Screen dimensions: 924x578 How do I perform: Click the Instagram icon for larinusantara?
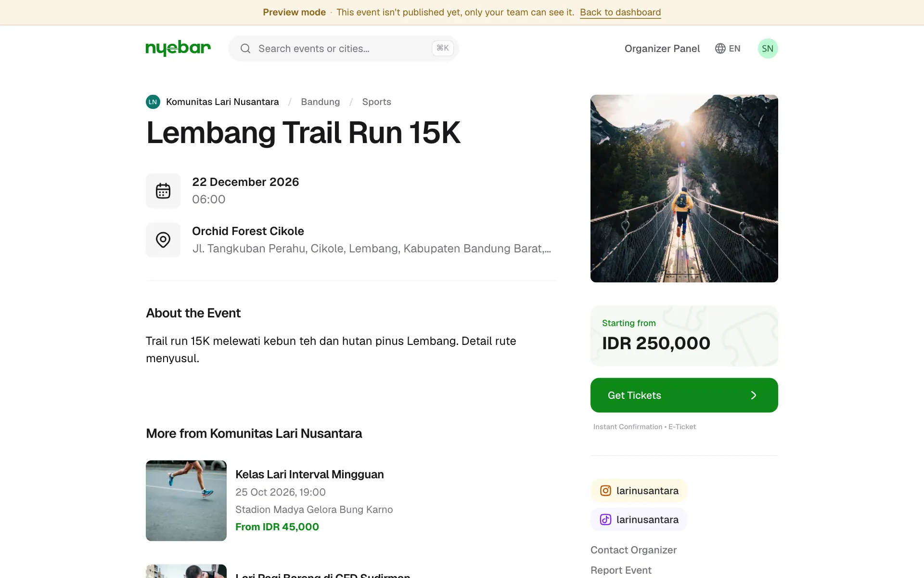(605, 491)
